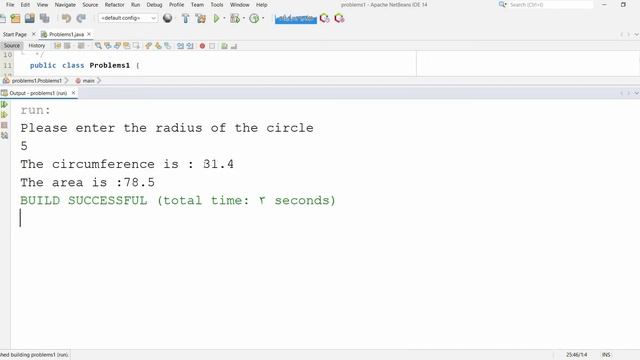Click the Clean and Build icon
The image size is (640, 360).
tap(200, 18)
